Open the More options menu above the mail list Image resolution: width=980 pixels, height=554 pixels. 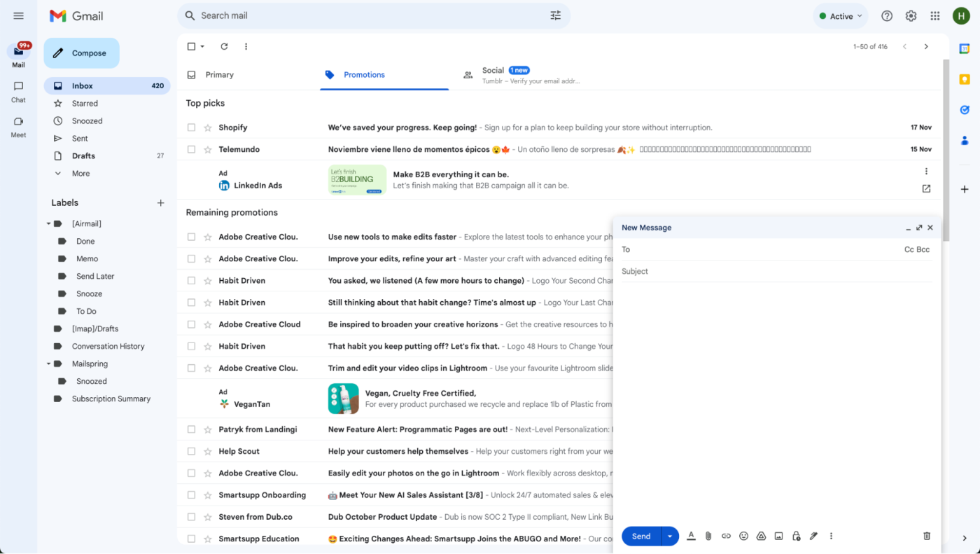point(246,47)
